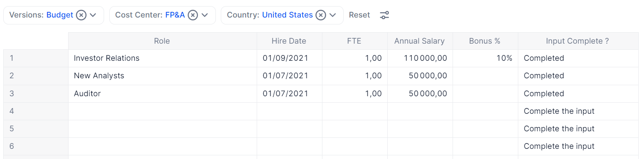Select Completed status for New Analysts

(578, 76)
